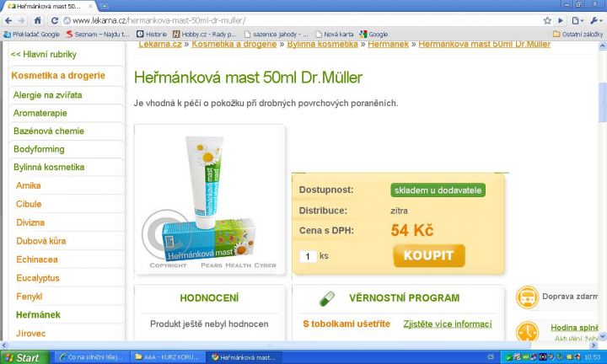Click Kosmetika a drogerie breadcrumb link
The width and height of the screenshot is (607, 364).
pos(234,44)
